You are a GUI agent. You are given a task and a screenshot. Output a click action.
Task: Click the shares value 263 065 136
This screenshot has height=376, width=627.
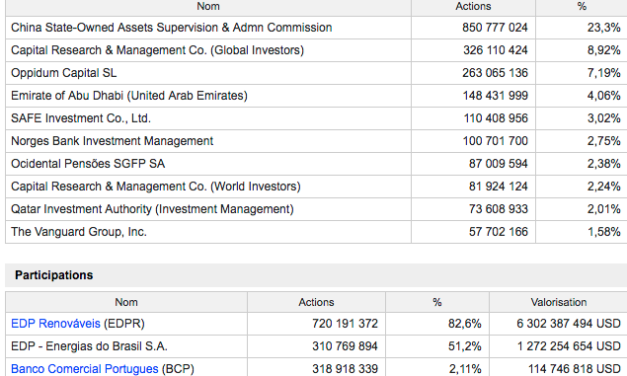495,73
